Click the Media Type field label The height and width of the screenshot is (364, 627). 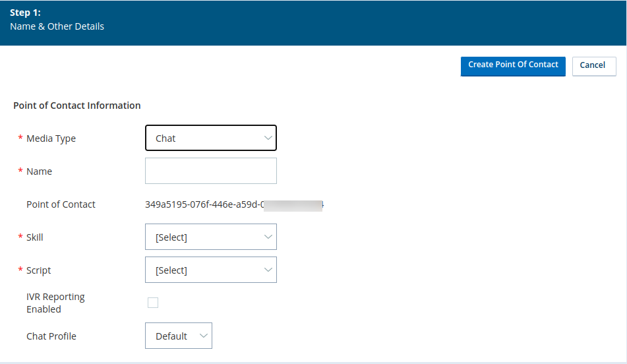coord(51,138)
